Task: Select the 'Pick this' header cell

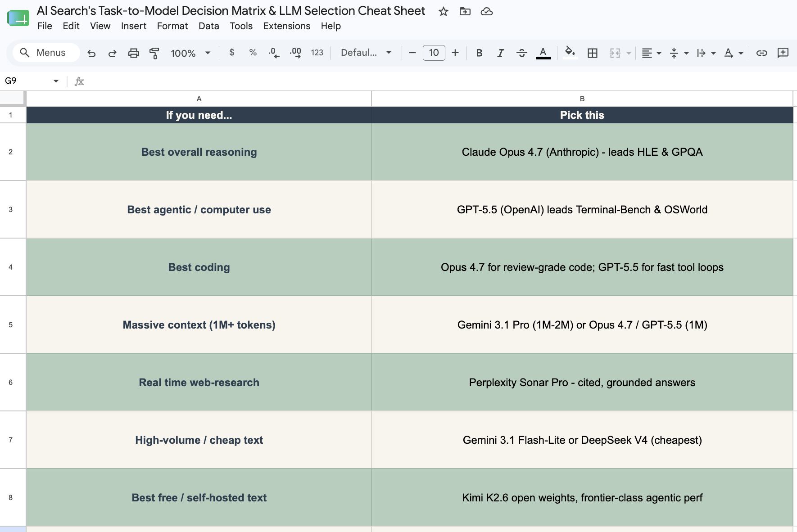Action: click(x=582, y=115)
